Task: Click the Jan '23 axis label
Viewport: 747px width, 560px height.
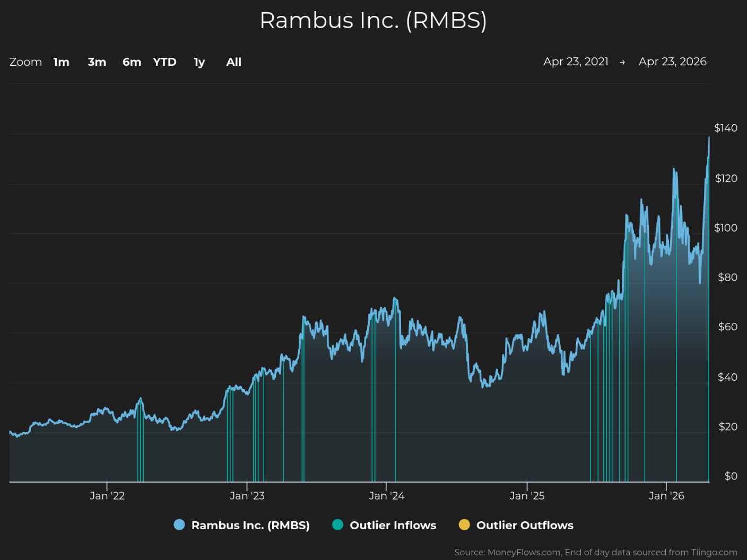Action: click(x=247, y=496)
